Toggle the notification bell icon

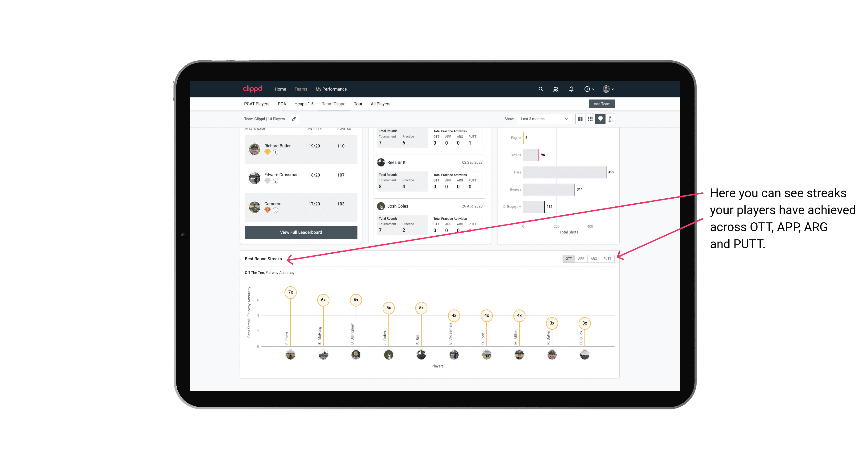pos(571,89)
